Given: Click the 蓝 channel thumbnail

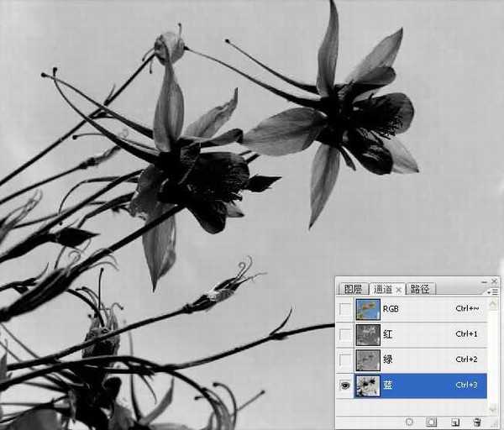Looking at the screenshot, I should click(x=367, y=385).
